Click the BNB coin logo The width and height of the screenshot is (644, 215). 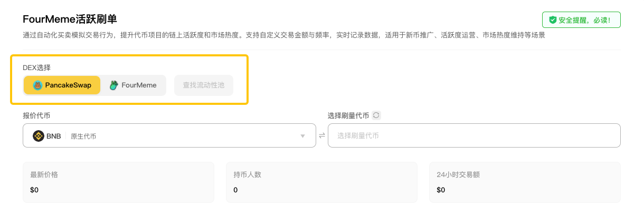[x=38, y=136]
